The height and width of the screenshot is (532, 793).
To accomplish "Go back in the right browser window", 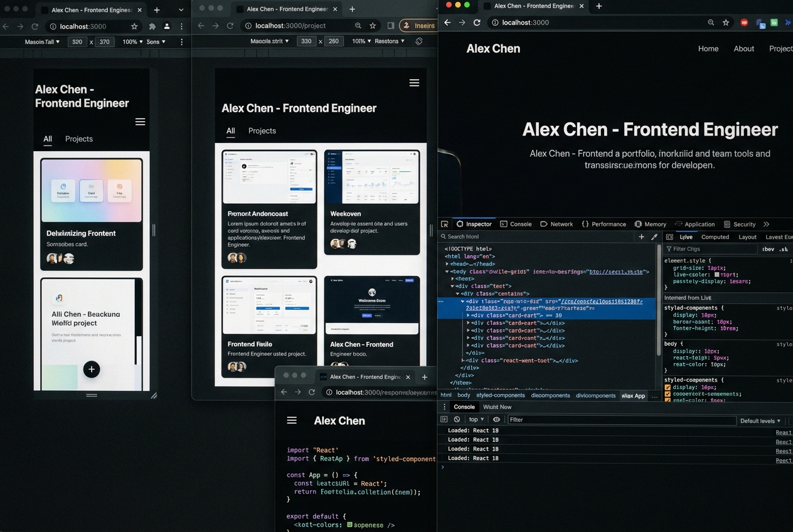I will 447,22.
